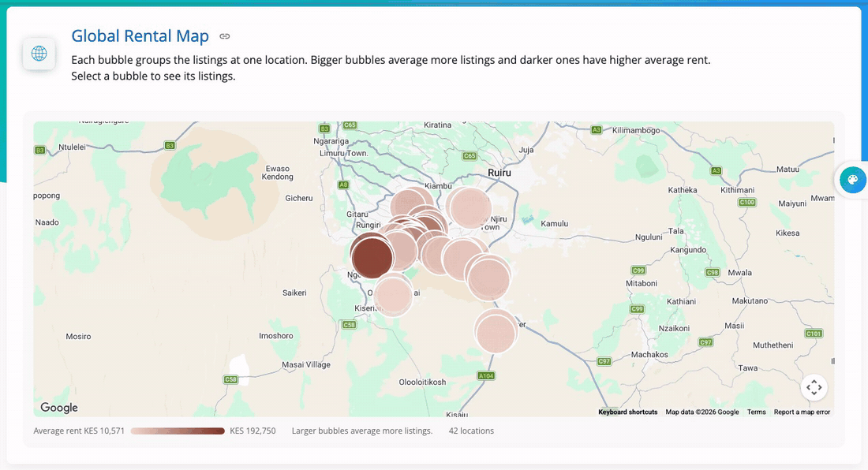868x470 pixels.
Task: Open the color palette theme button
Action: (852, 180)
